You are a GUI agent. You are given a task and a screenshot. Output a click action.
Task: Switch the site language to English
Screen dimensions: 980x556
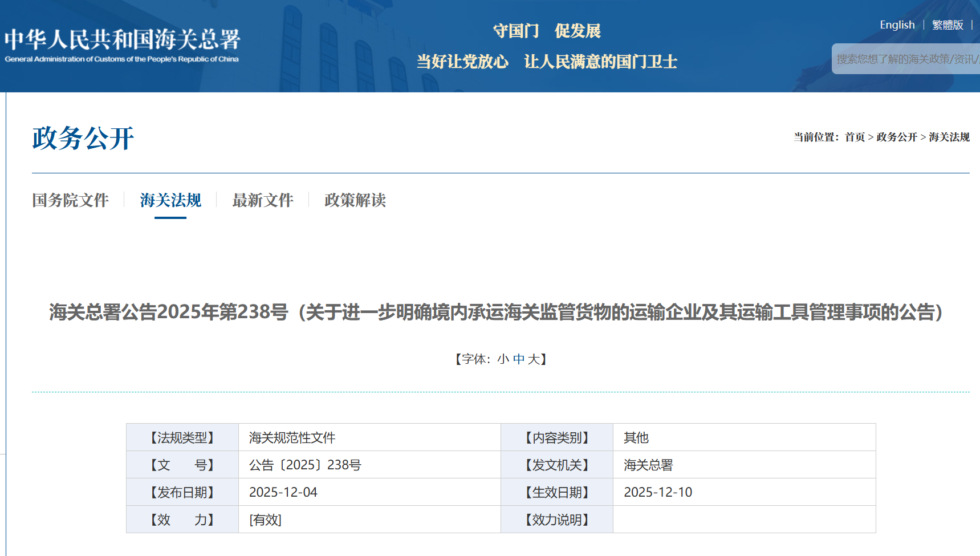pos(897,25)
